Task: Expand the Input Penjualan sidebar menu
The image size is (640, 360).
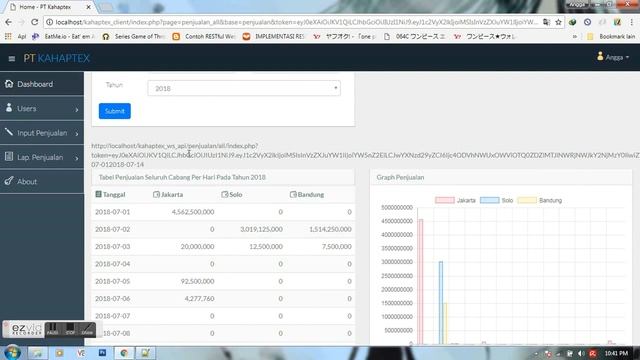Action: point(42,133)
